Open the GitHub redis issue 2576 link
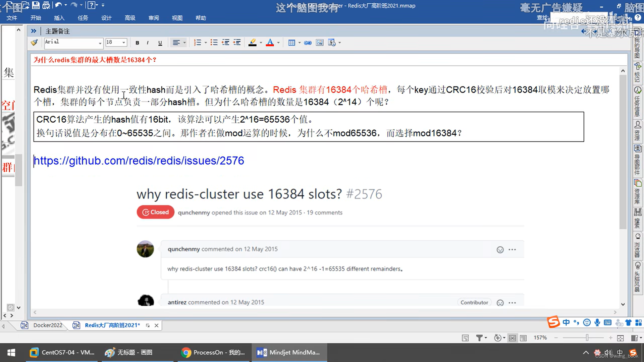 coord(139,161)
